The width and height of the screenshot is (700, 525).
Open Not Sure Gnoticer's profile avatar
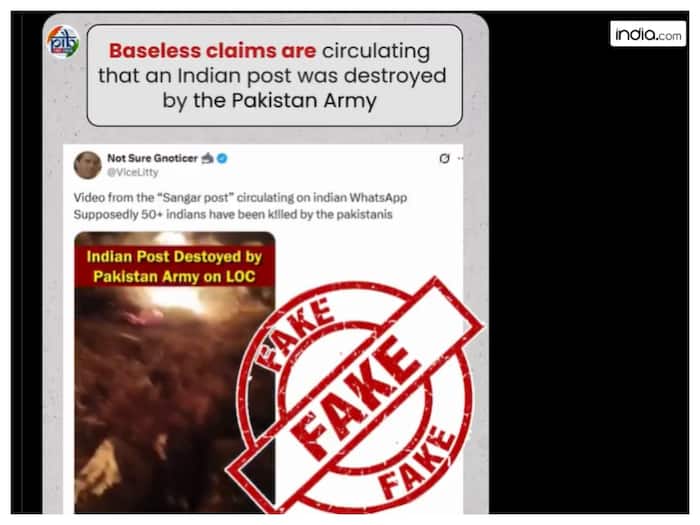click(x=88, y=165)
